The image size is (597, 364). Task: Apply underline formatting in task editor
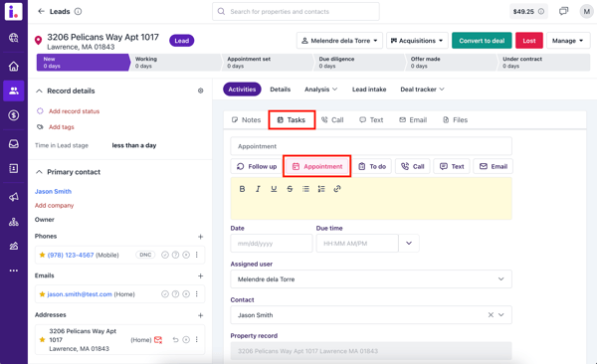pyautogui.click(x=274, y=189)
